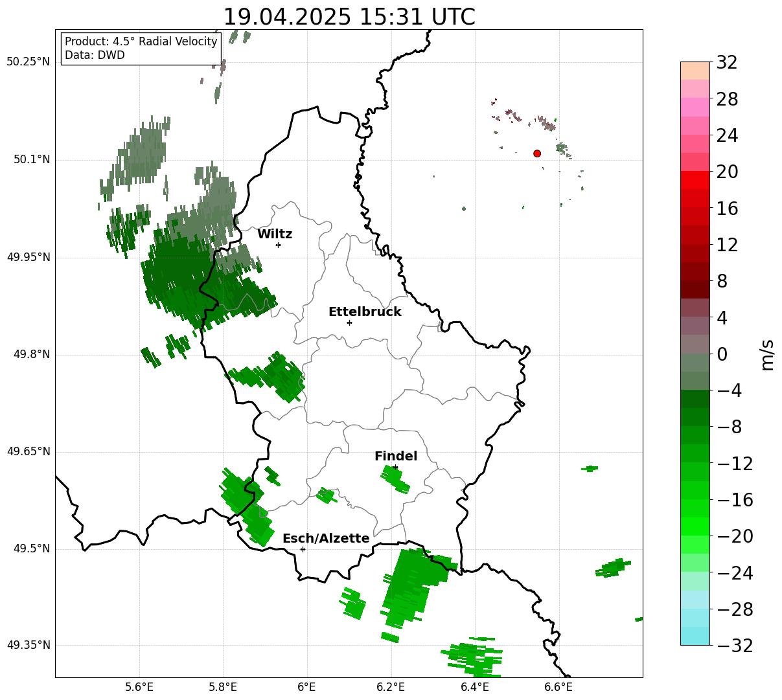
Task: Click the Wiltz city label
Action: (x=275, y=234)
